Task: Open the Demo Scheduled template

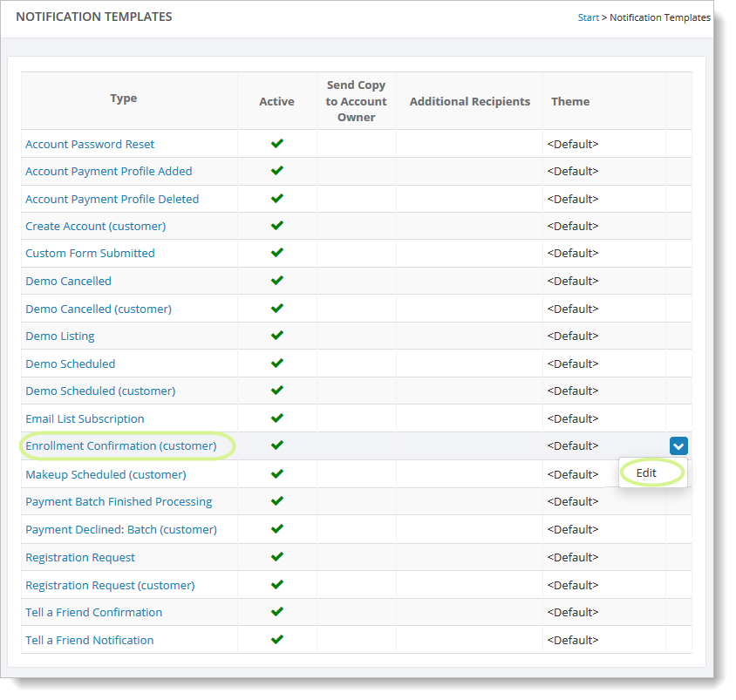Action: pos(70,364)
